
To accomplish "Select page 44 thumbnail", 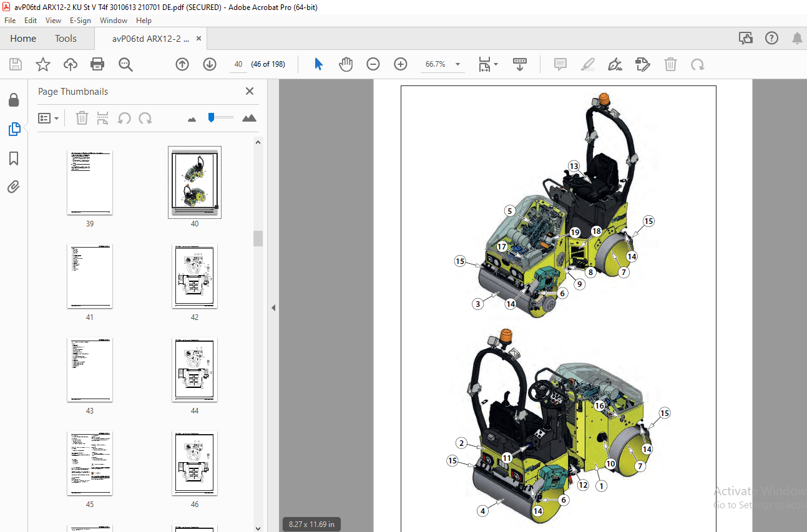I will [x=195, y=369].
